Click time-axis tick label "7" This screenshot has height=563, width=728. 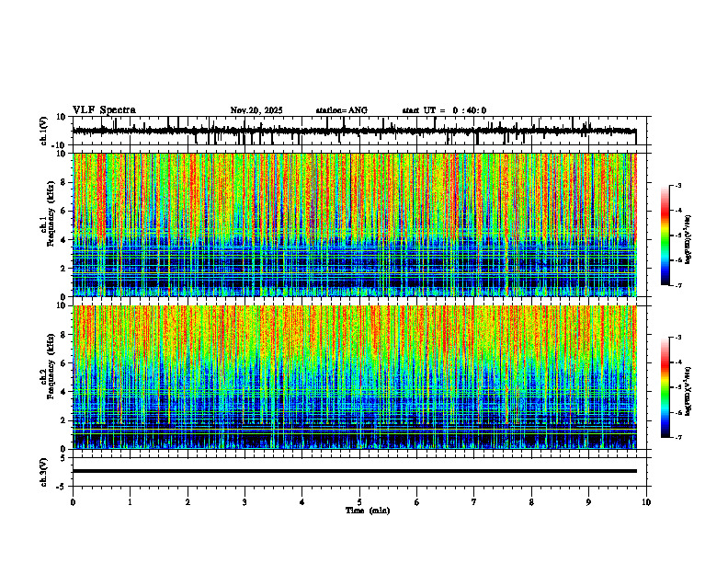(474, 502)
